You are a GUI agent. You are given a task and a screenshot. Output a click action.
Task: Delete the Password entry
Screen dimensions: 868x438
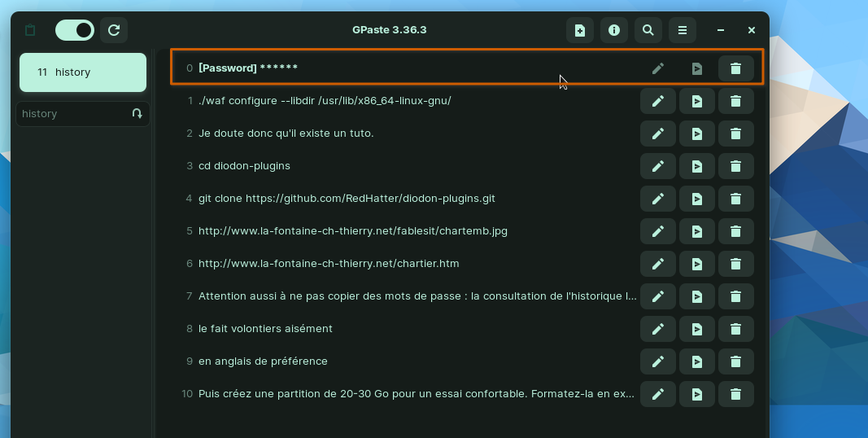point(736,68)
